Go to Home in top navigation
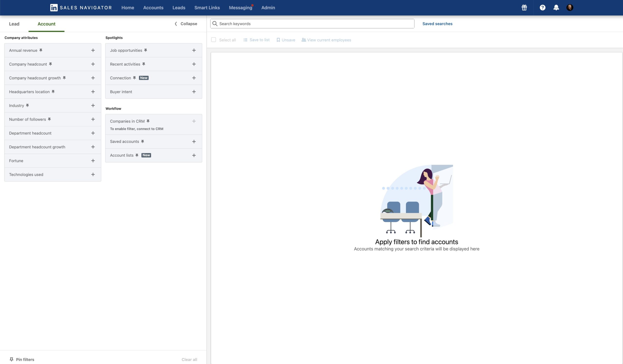 [128, 8]
